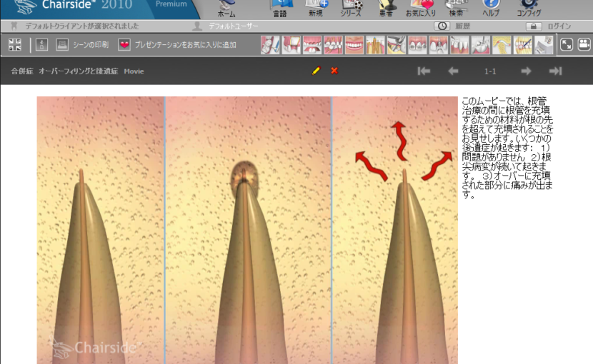593x364 pixels.
Task: Click the Japanese description text paragraph
Action: [x=507, y=148]
